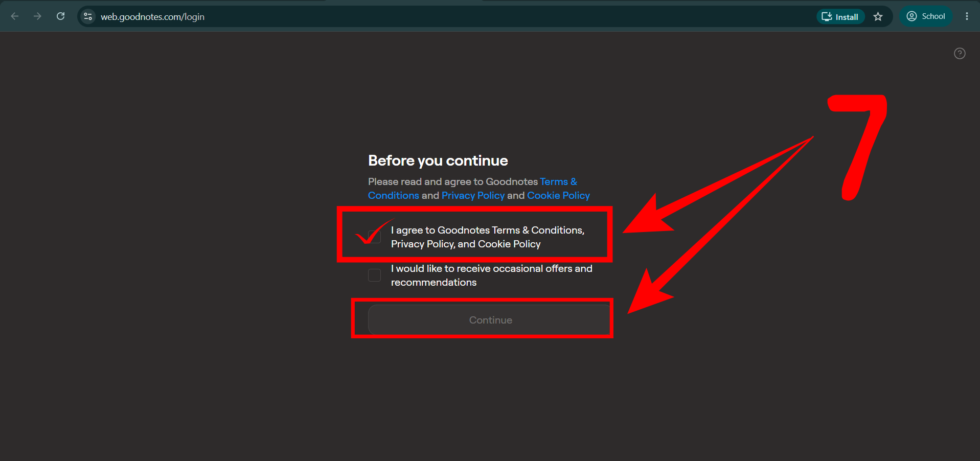Install the Goodnotes web app
The height and width of the screenshot is (461, 980).
pos(840,17)
